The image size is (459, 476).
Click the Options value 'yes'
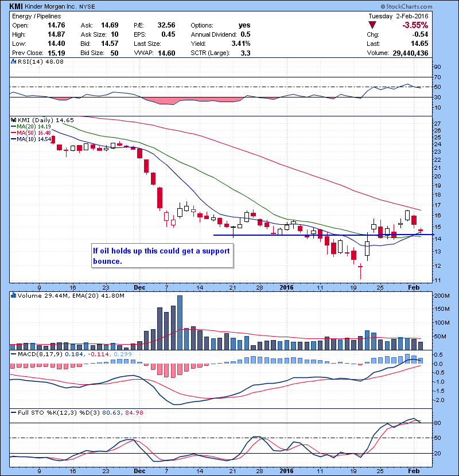(x=244, y=25)
